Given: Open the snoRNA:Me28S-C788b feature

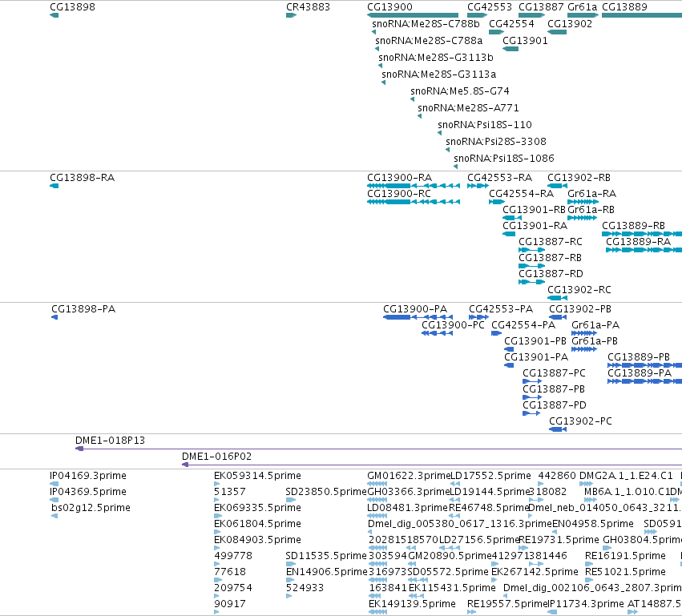Looking at the screenshot, I should [x=426, y=23].
